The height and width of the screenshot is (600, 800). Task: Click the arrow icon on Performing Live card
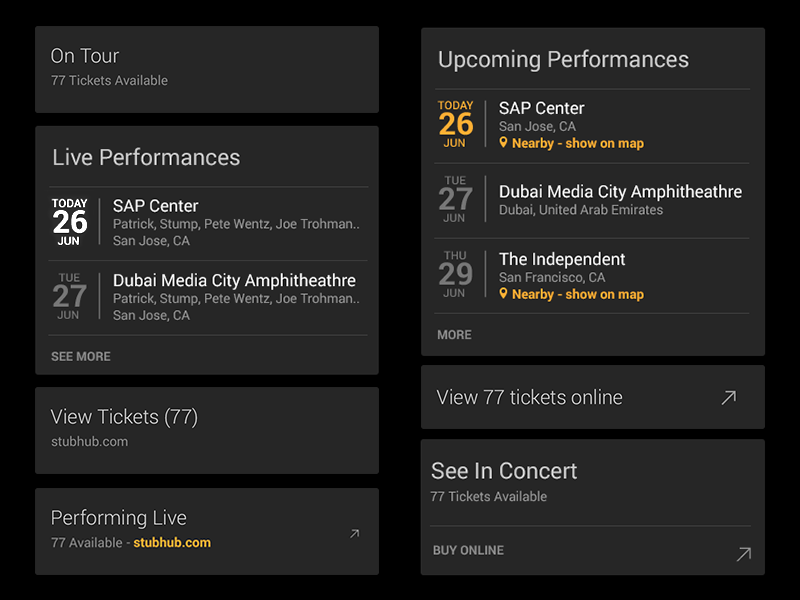point(354,534)
